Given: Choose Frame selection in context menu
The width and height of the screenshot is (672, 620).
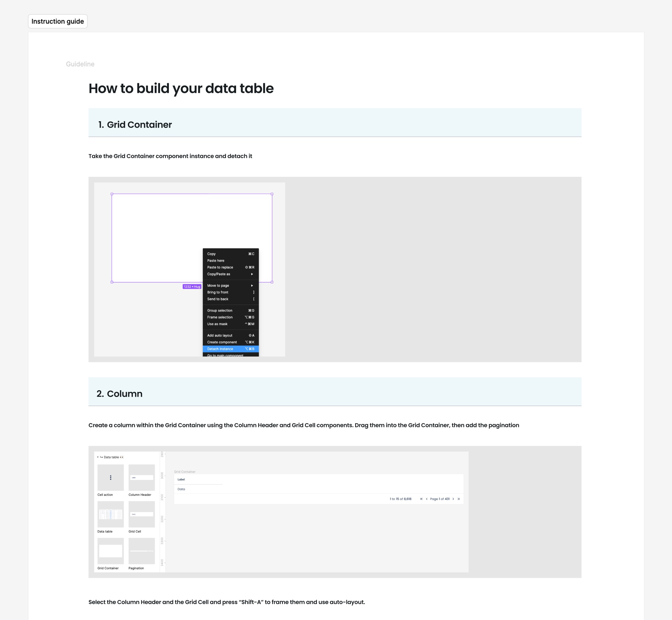Looking at the screenshot, I should tap(230, 317).
